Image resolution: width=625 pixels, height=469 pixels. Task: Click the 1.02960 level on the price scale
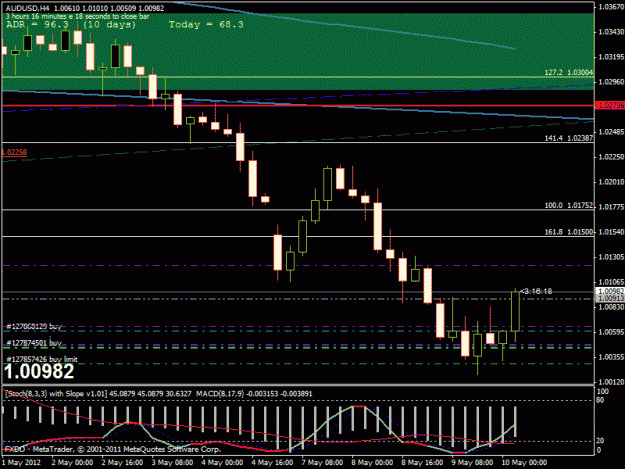pyautogui.click(x=611, y=82)
